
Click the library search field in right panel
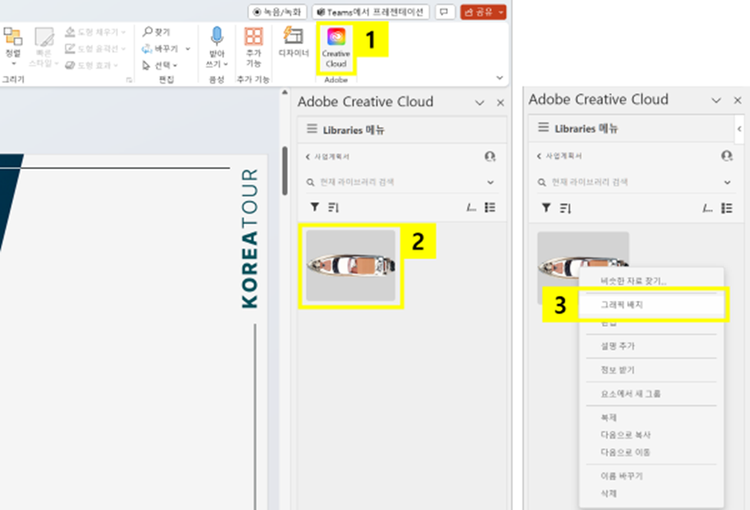tap(629, 182)
